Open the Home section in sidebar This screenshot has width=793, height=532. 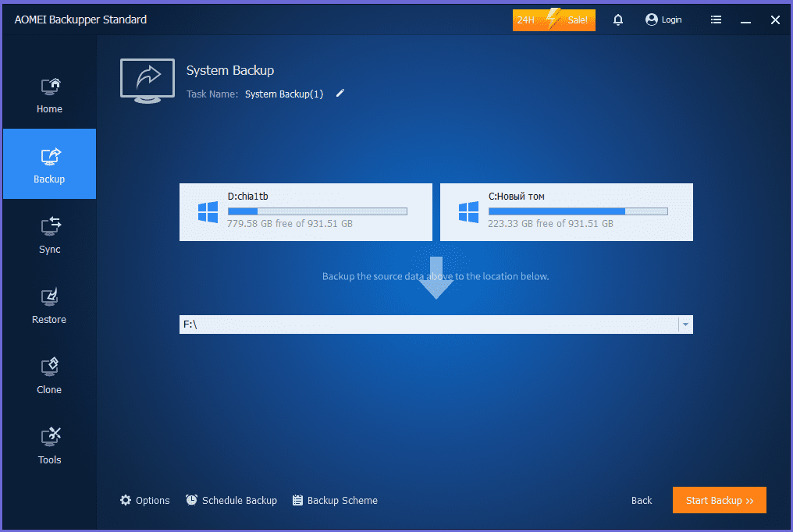pos(50,95)
